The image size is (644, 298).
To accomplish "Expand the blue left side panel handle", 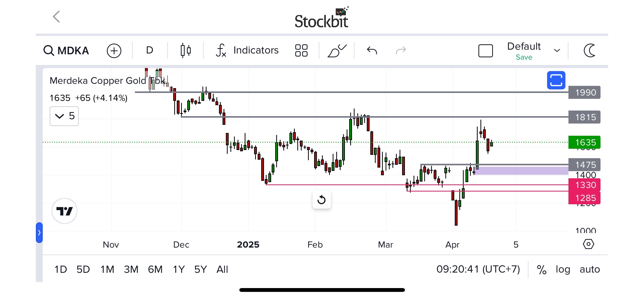I will pos(39,233).
